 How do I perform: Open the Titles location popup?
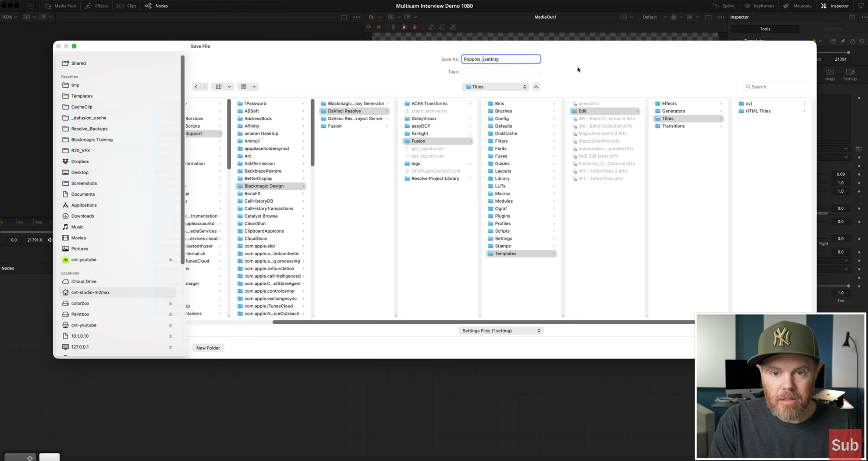pos(496,87)
